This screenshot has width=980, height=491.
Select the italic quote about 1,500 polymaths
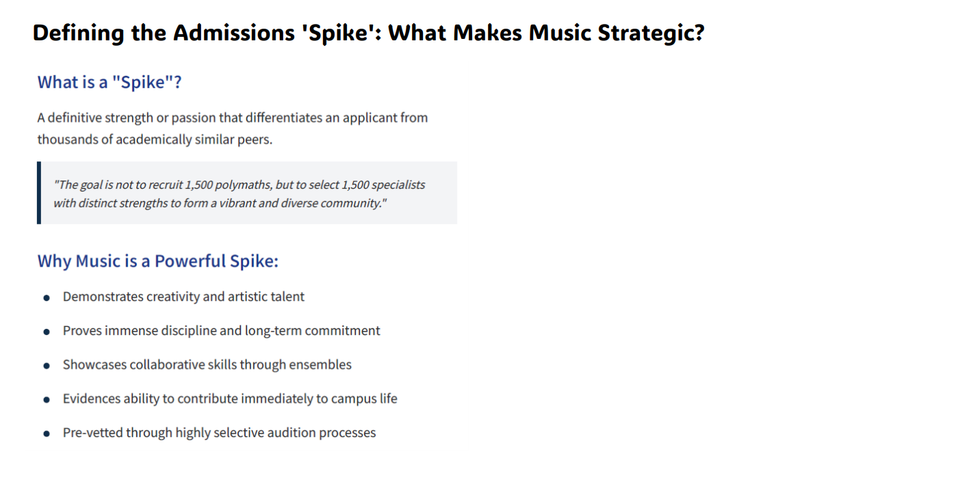pos(240,194)
